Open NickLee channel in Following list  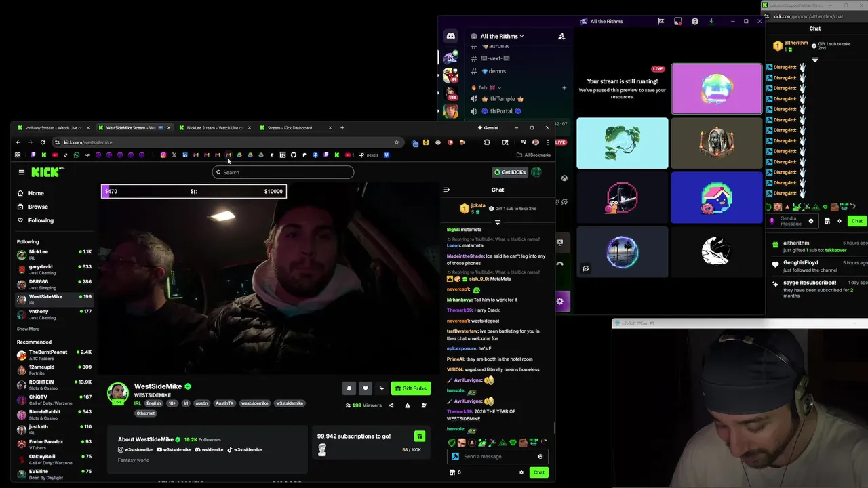(x=54, y=254)
